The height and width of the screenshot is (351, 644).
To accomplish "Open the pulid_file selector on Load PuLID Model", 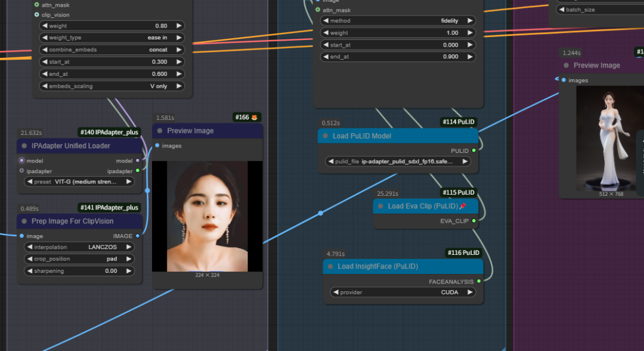I will coord(398,161).
